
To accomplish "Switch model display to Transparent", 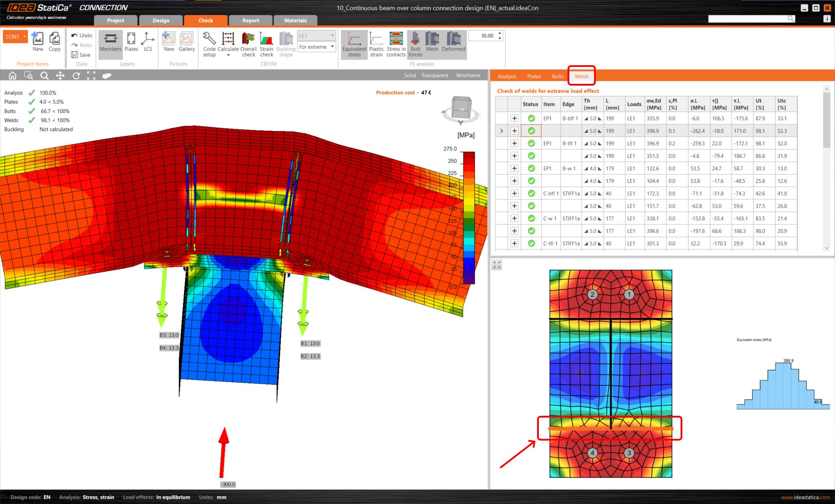I will 434,75.
